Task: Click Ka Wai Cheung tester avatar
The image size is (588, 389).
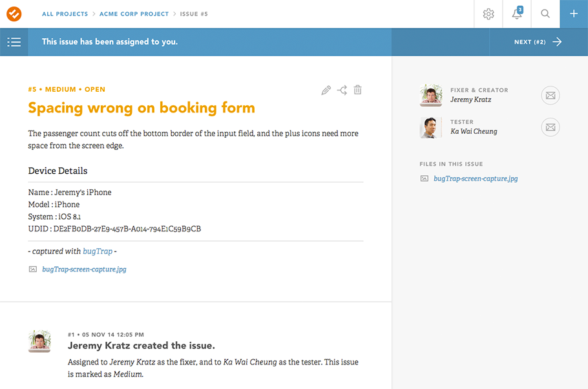Action: click(431, 127)
